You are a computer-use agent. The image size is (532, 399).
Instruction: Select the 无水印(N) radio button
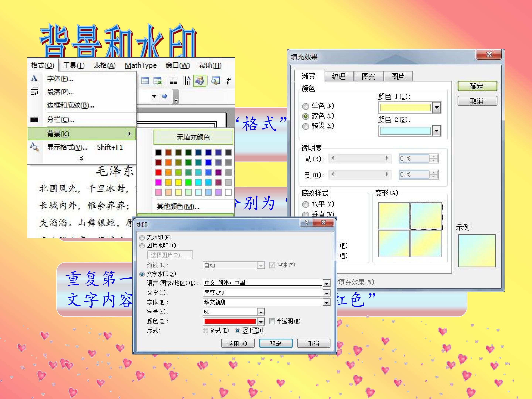[x=142, y=238]
